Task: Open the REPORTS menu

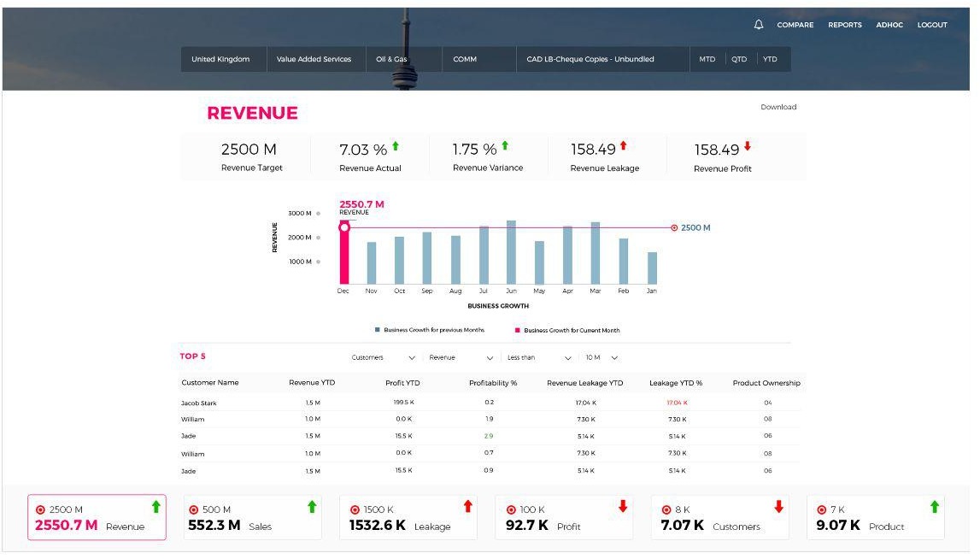Action: click(845, 25)
